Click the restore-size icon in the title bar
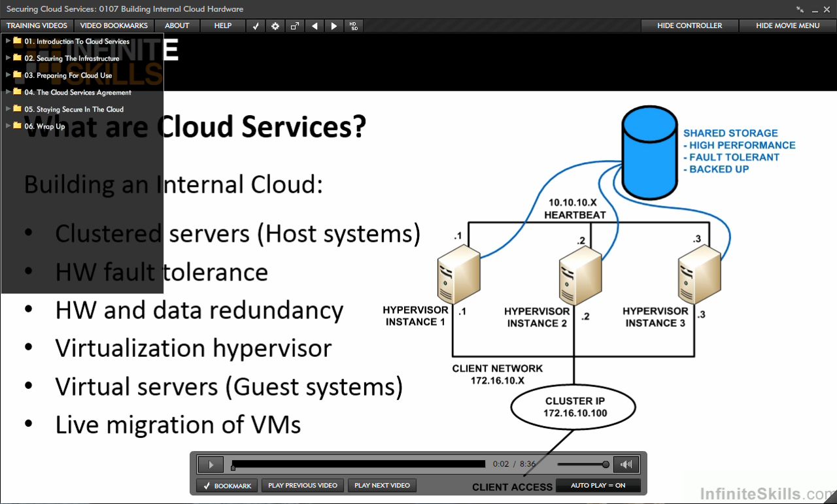Image resolution: width=837 pixels, height=504 pixels. (800, 9)
